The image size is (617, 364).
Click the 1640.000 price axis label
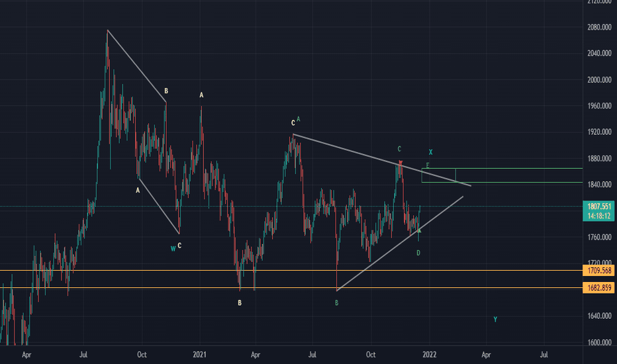[x=599, y=316]
